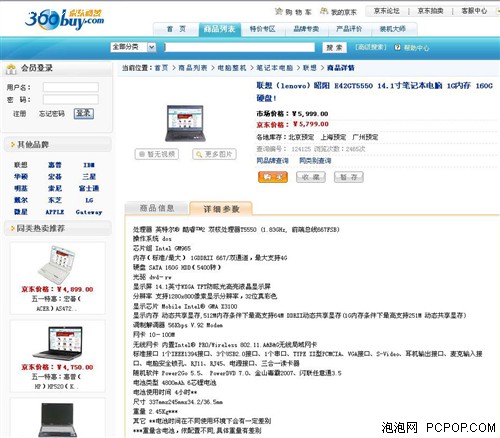
Task: Click the 忘记密码 forgot password link
Action: pos(52,114)
